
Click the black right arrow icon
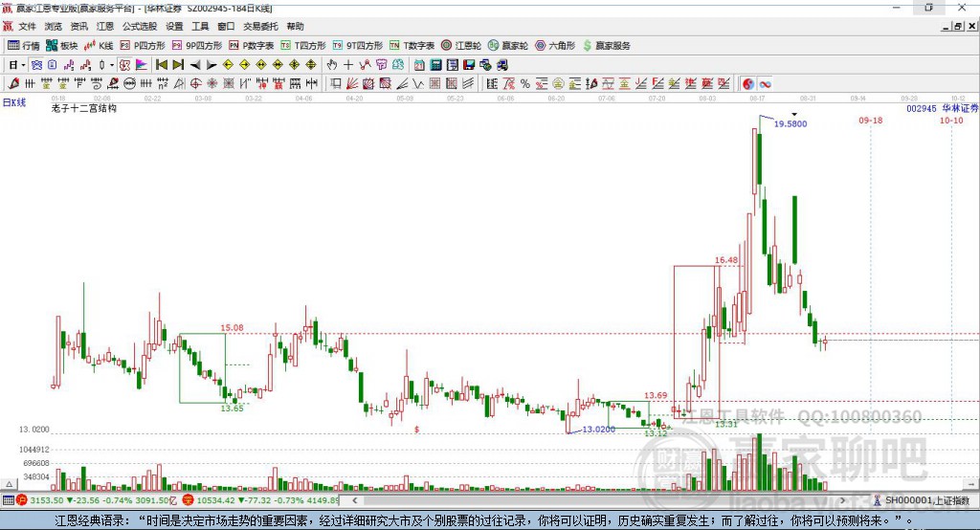[212, 65]
